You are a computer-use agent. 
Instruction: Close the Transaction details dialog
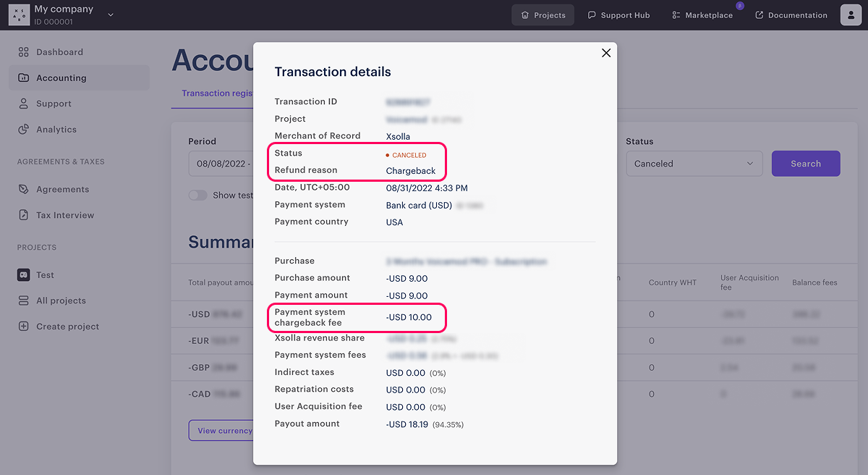pyautogui.click(x=606, y=53)
